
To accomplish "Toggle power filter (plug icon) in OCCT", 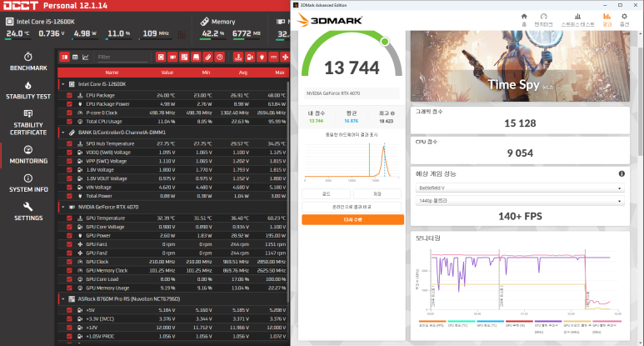I will [x=262, y=58].
